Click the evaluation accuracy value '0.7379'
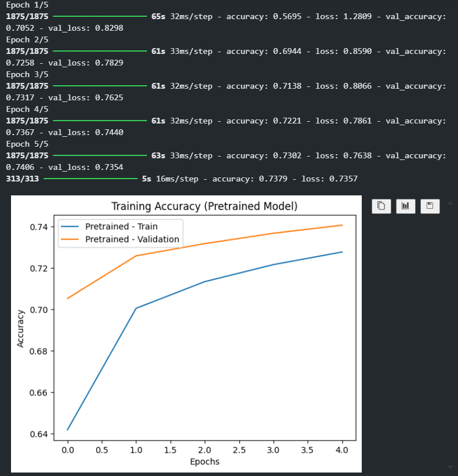Viewport: 458px width, 476px height. (x=273, y=179)
